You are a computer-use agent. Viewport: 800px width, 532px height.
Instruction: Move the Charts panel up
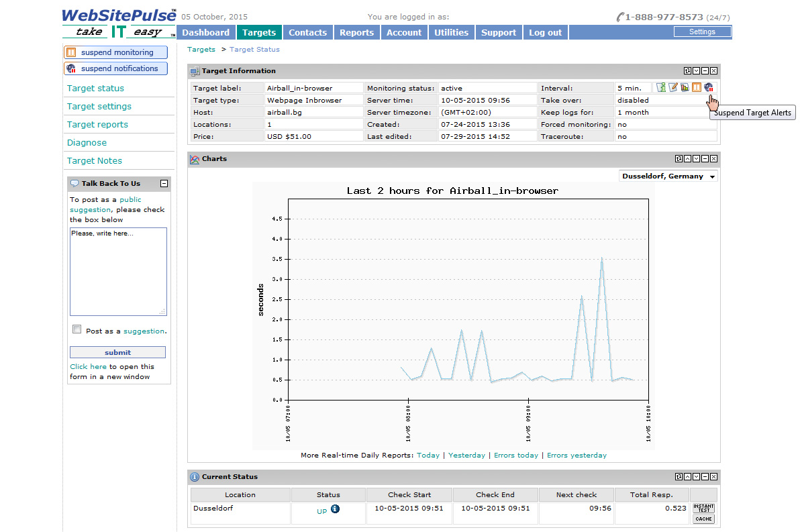click(687, 158)
